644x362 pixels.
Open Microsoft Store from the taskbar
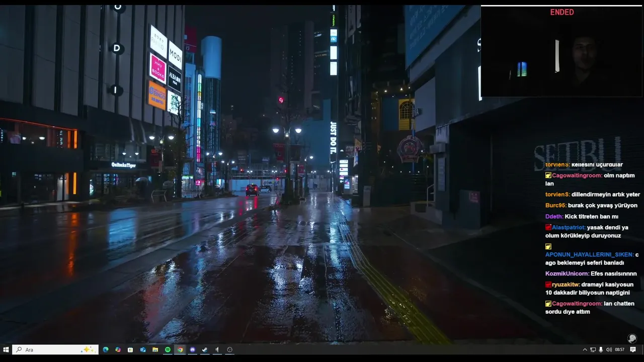point(130,349)
